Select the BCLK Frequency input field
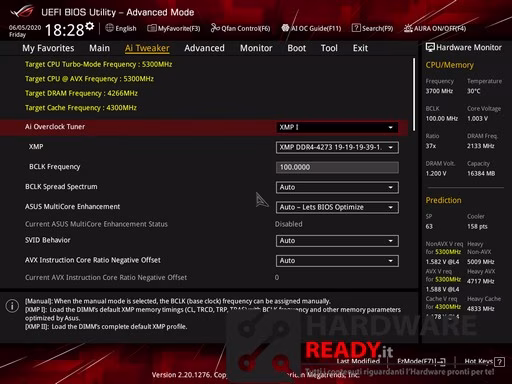The image size is (512, 384). [x=337, y=167]
